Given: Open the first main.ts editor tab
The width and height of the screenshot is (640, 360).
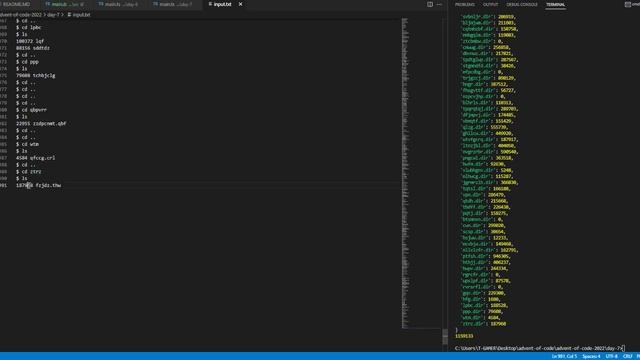Looking at the screenshot, I should click(65, 4).
